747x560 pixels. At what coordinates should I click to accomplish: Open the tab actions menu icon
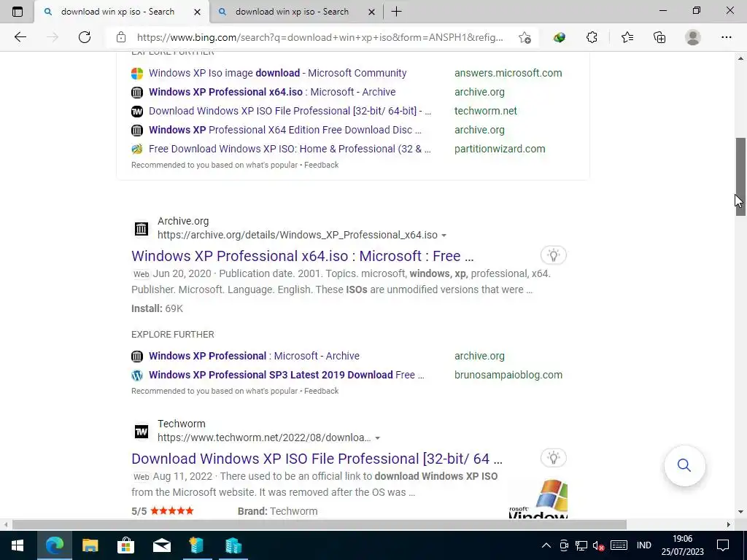tap(18, 12)
